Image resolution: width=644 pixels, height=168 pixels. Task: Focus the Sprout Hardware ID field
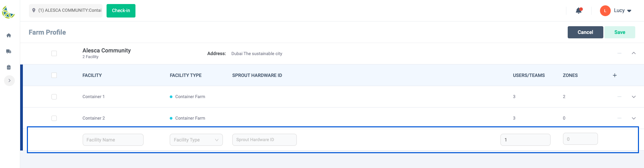coord(265,140)
